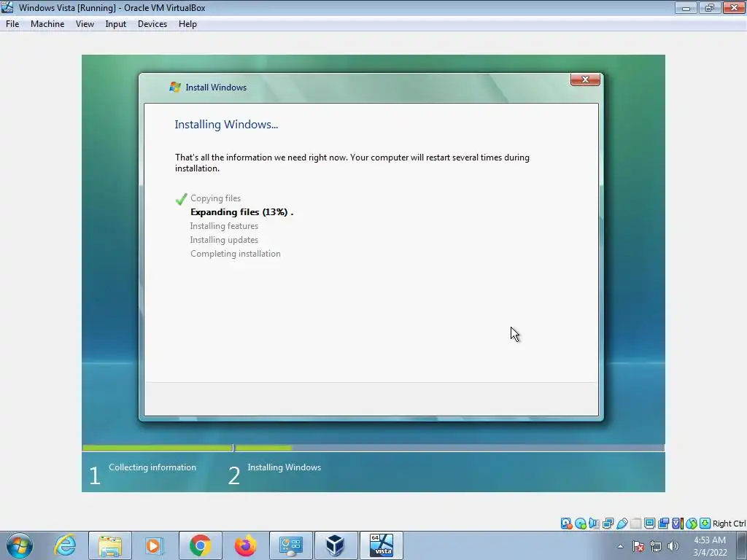Image resolution: width=747 pixels, height=560 pixels.
Task: Restore down the VirtualBox window
Action: coord(710,7)
